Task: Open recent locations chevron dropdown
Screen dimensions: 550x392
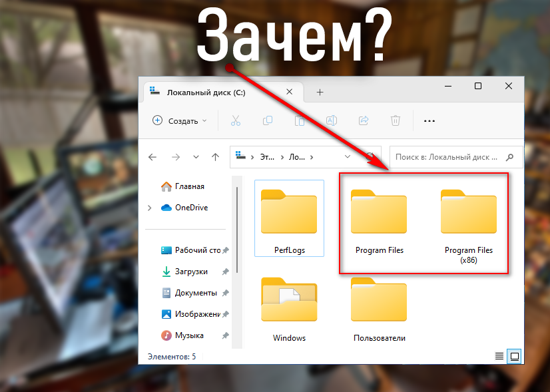Action: click(196, 157)
